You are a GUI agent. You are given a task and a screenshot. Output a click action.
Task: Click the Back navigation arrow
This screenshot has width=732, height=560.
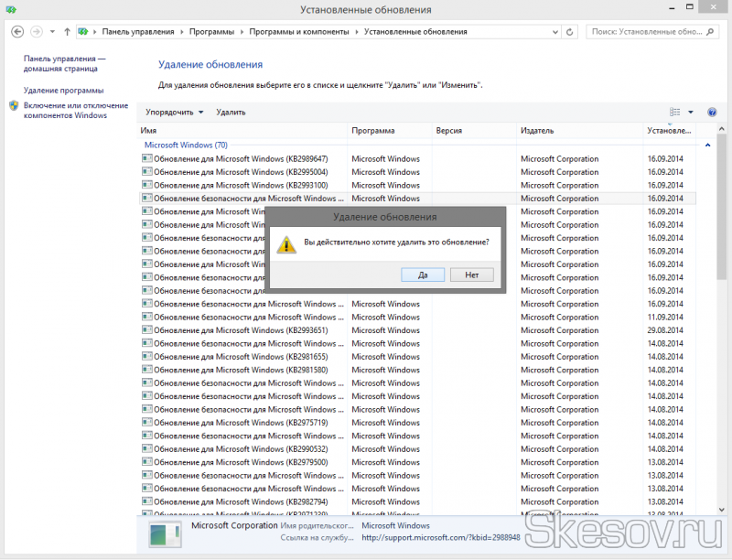tap(17, 31)
